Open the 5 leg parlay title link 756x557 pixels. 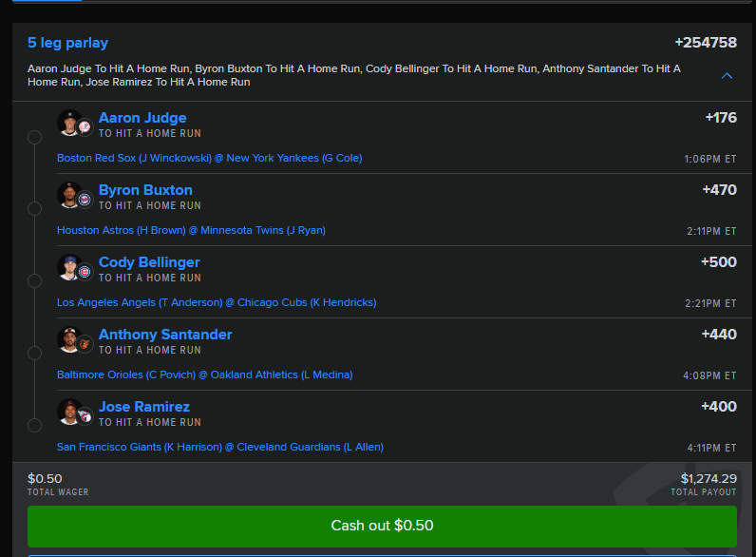[68, 43]
